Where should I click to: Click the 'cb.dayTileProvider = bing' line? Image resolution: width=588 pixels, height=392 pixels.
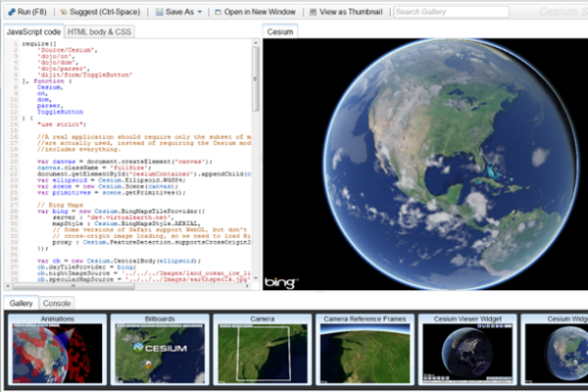coord(86,268)
